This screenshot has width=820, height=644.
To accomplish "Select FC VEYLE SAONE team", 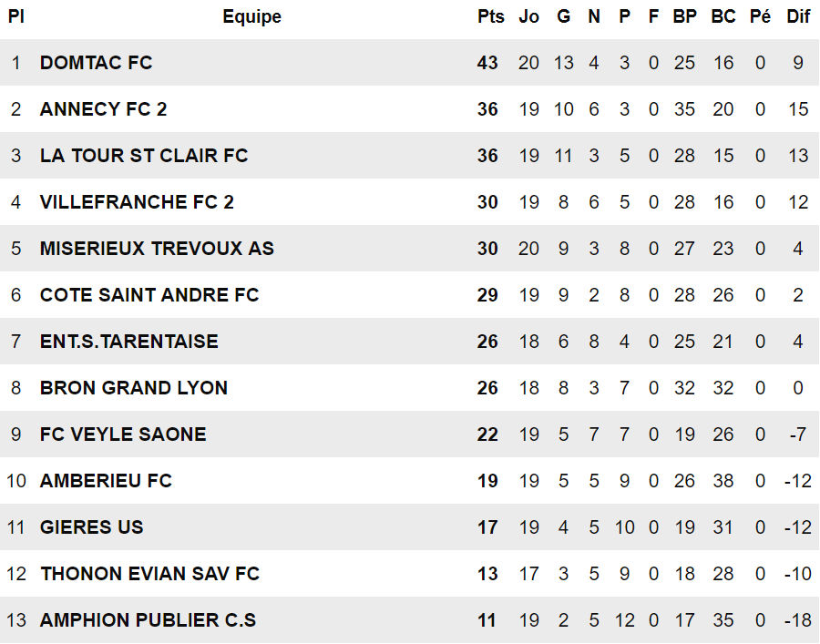I will 123,434.
